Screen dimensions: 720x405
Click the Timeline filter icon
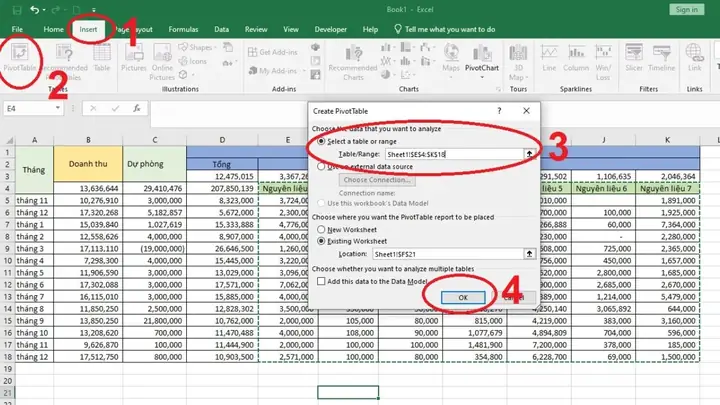click(x=662, y=58)
